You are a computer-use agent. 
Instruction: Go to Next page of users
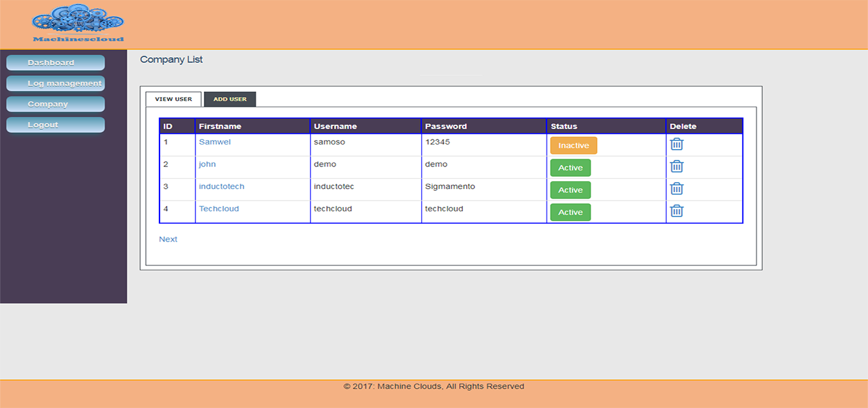pos(168,239)
